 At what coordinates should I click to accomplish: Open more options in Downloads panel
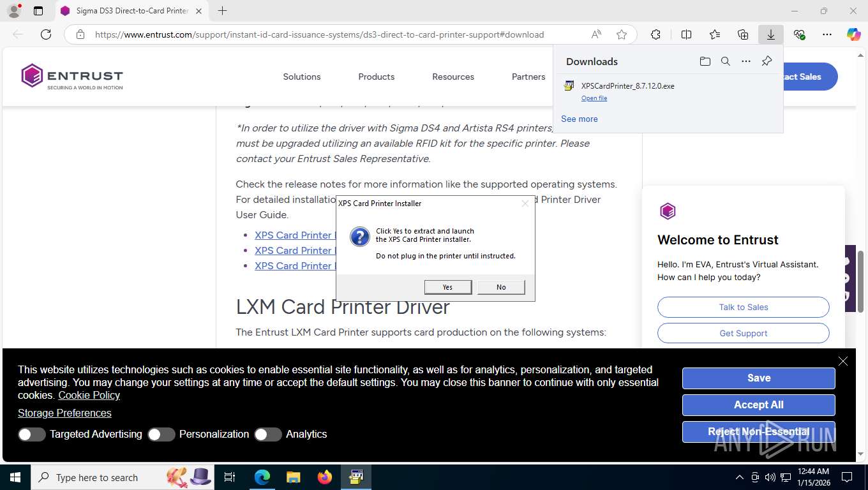(746, 61)
